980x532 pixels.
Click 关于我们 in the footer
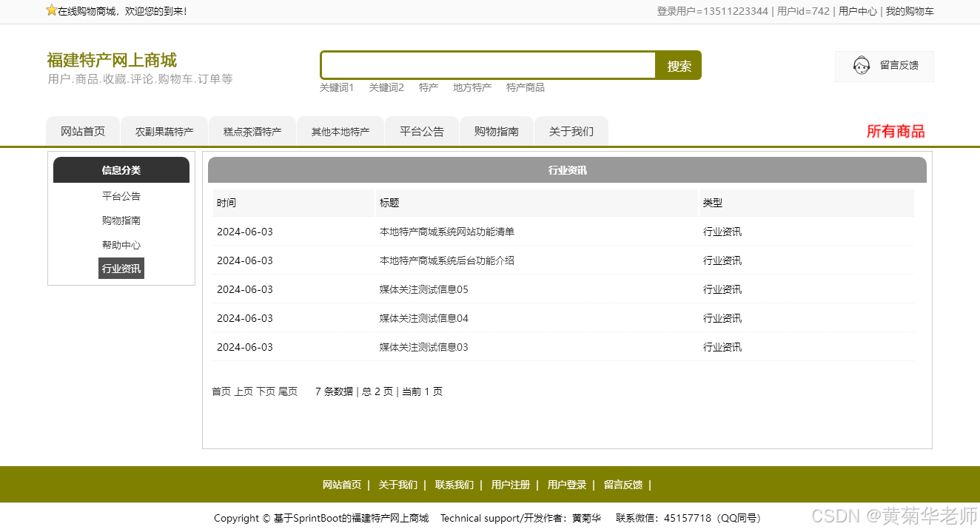point(398,485)
